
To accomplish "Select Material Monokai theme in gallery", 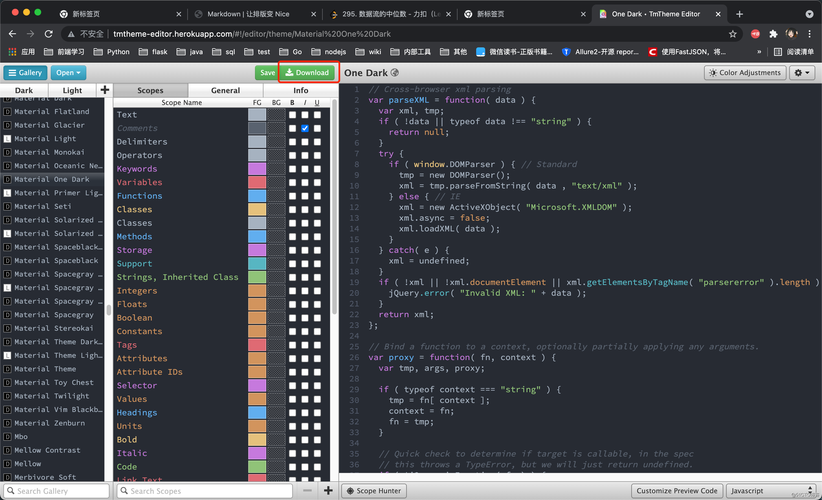I will click(x=49, y=152).
